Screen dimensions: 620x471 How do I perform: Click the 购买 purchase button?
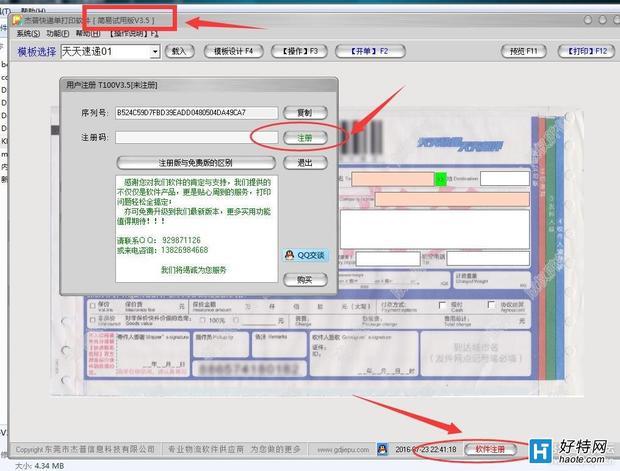pyautogui.click(x=305, y=280)
